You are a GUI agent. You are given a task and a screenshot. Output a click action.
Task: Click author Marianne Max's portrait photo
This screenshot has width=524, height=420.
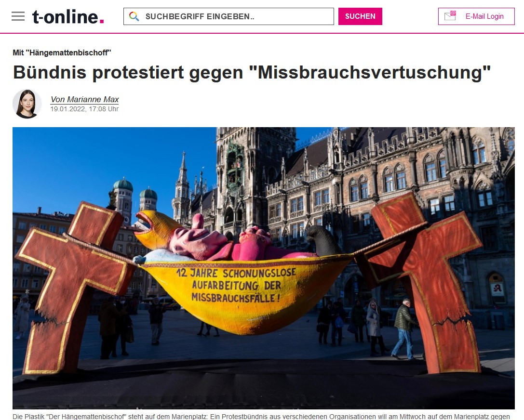tap(27, 104)
